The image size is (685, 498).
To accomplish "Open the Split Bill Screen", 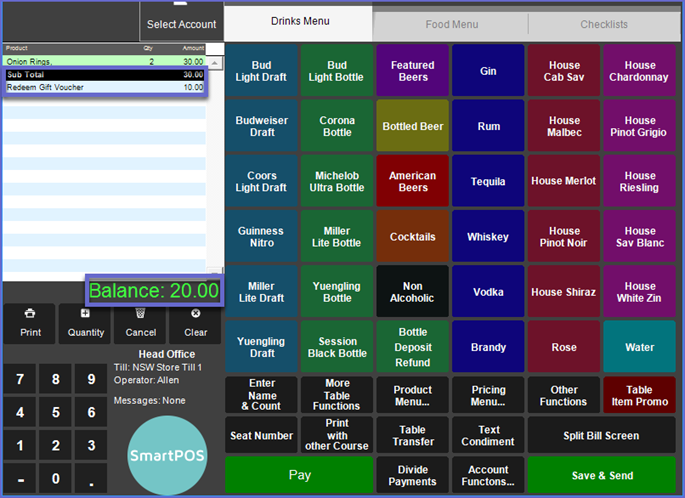I will point(602,436).
